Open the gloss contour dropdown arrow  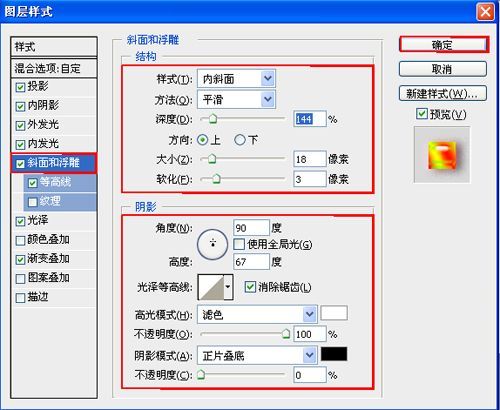coord(228,287)
